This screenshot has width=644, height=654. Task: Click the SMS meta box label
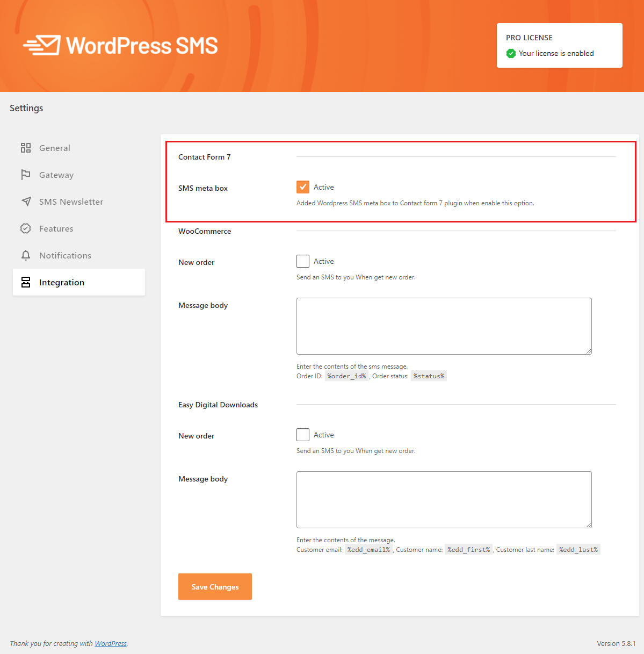point(203,188)
